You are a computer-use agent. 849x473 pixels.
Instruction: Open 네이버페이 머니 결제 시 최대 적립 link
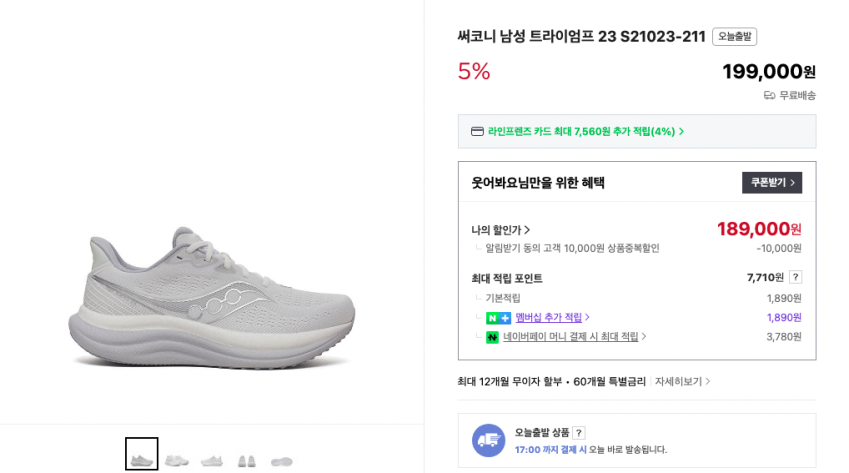(574, 337)
